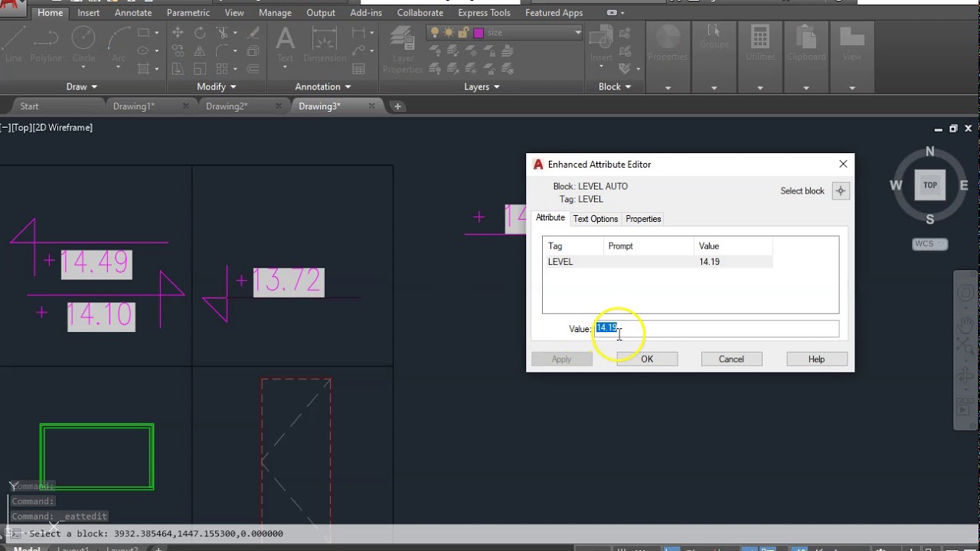Click the command line input
This screenshot has width=980, height=551.
490,533
